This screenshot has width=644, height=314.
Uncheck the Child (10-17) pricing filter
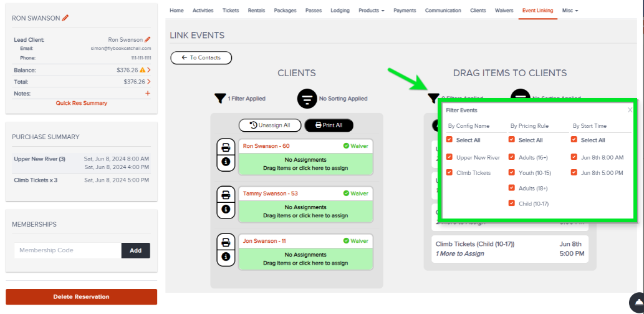click(512, 203)
